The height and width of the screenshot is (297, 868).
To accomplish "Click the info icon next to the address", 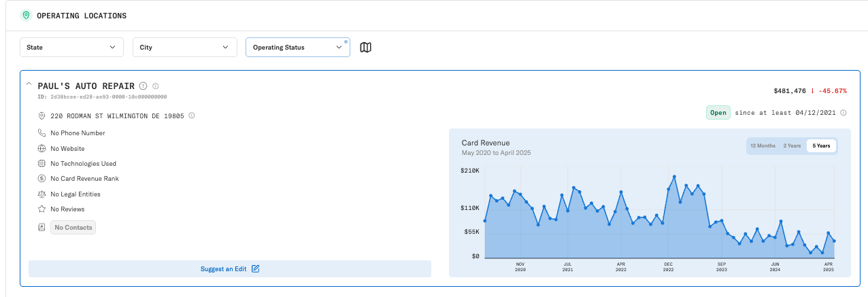I will (192, 116).
